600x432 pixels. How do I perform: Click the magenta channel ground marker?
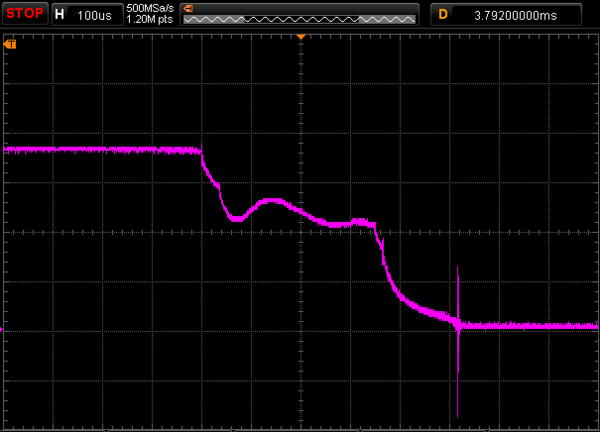pos(1,329)
